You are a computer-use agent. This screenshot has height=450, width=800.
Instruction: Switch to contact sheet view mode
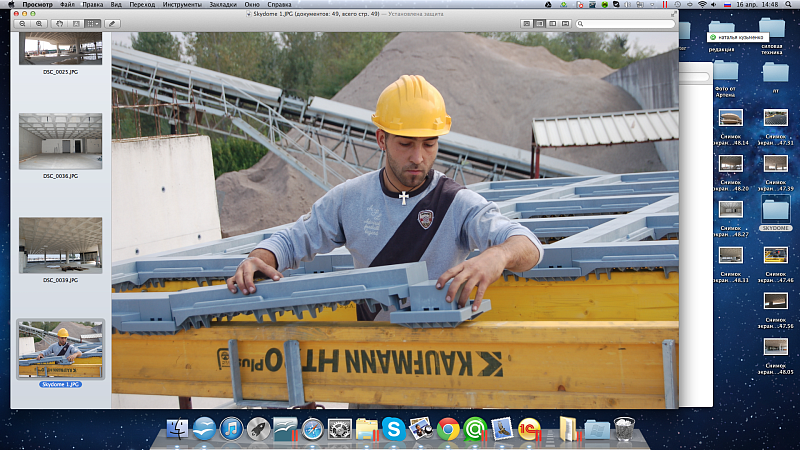coord(566,22)
